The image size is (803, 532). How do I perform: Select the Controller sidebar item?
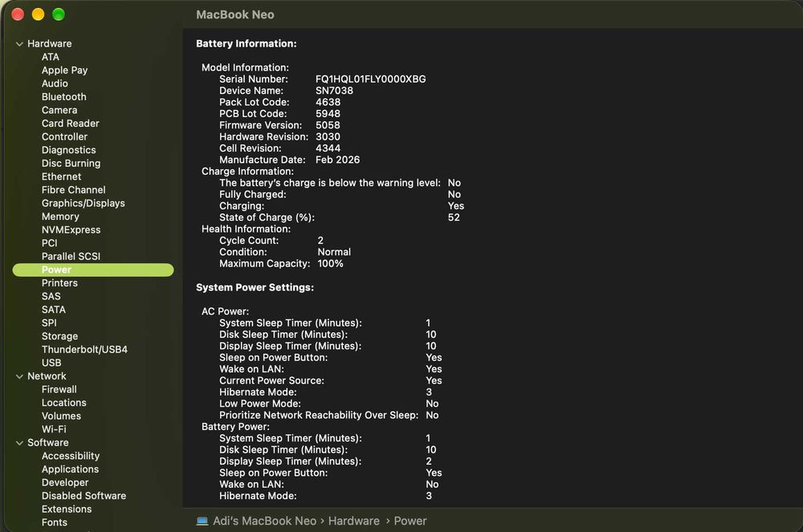(x=64, y=136)
